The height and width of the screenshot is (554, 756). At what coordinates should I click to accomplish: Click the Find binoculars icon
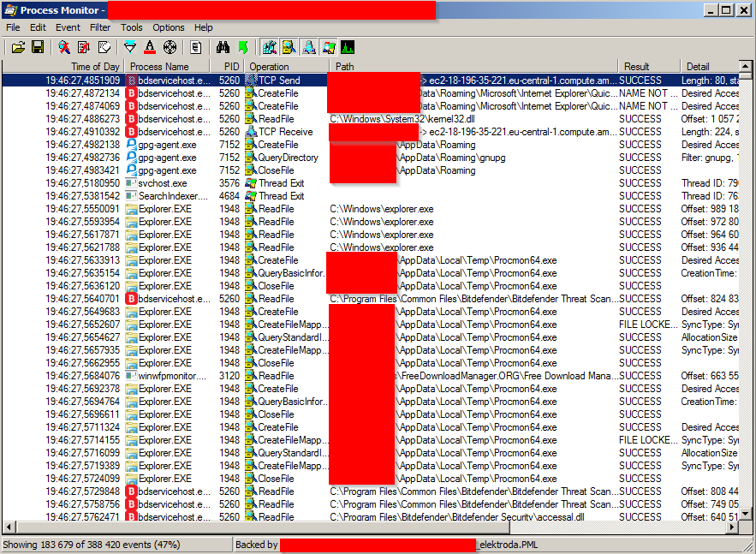[223, 47]
